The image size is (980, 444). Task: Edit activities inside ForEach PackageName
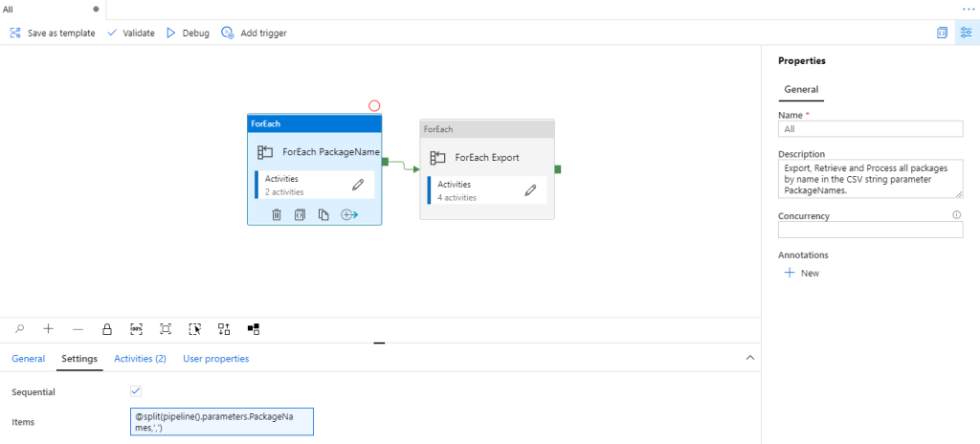(358, 184)
